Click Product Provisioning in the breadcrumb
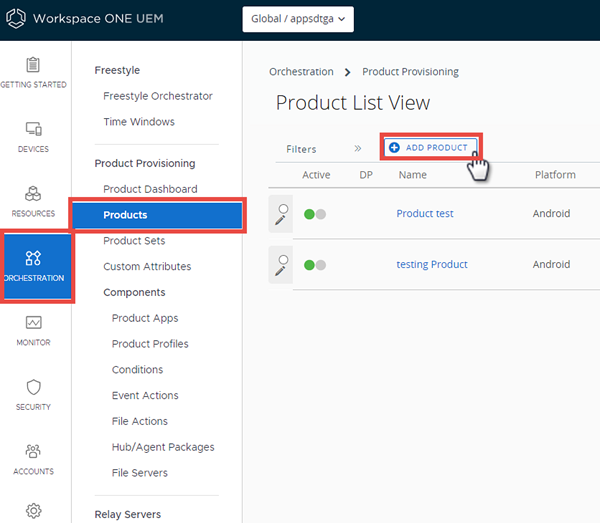The height and width of the screenshot is (523, 600). pyautogui.click(x=410, y=72)
